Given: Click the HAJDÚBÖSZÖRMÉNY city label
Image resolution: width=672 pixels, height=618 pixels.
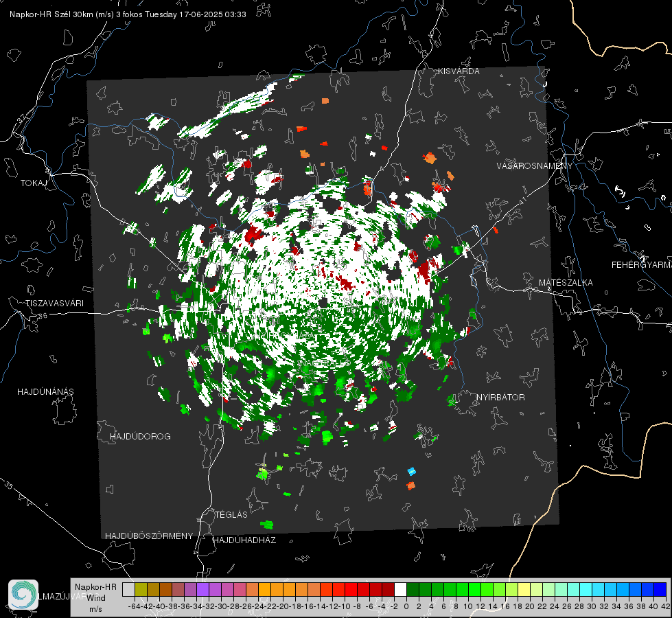Looking at the screenshot, I should [149, 536].
